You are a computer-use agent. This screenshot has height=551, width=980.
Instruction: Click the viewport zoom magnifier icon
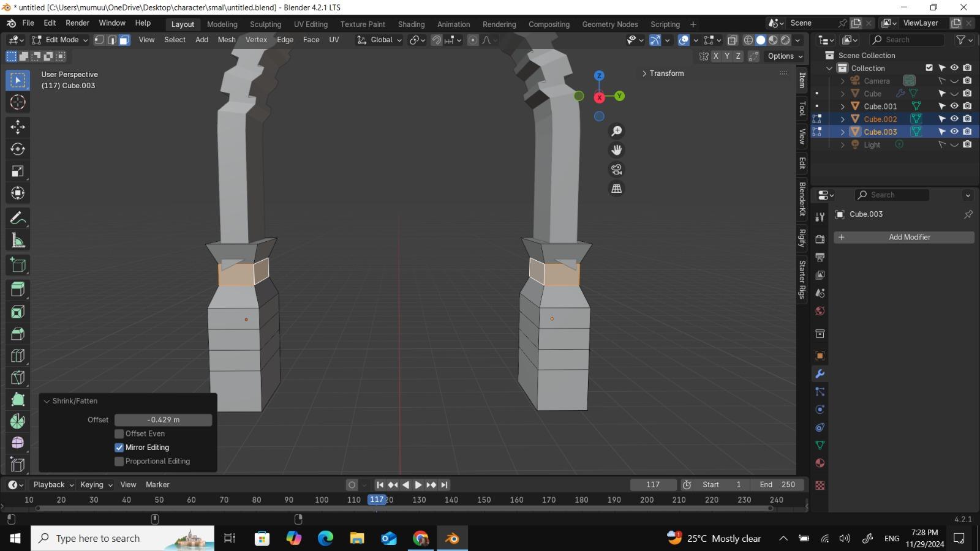coord(617,131)
